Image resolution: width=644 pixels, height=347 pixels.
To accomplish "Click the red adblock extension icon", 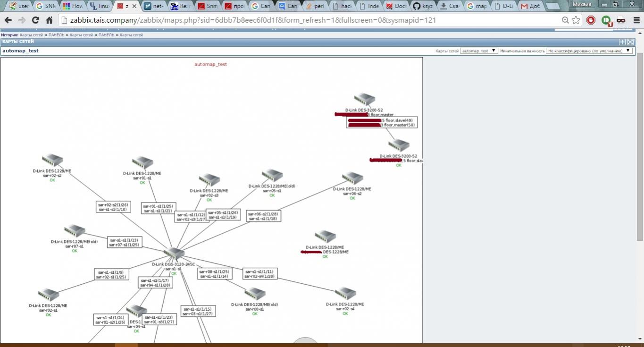I will click(x=591, y=20).
